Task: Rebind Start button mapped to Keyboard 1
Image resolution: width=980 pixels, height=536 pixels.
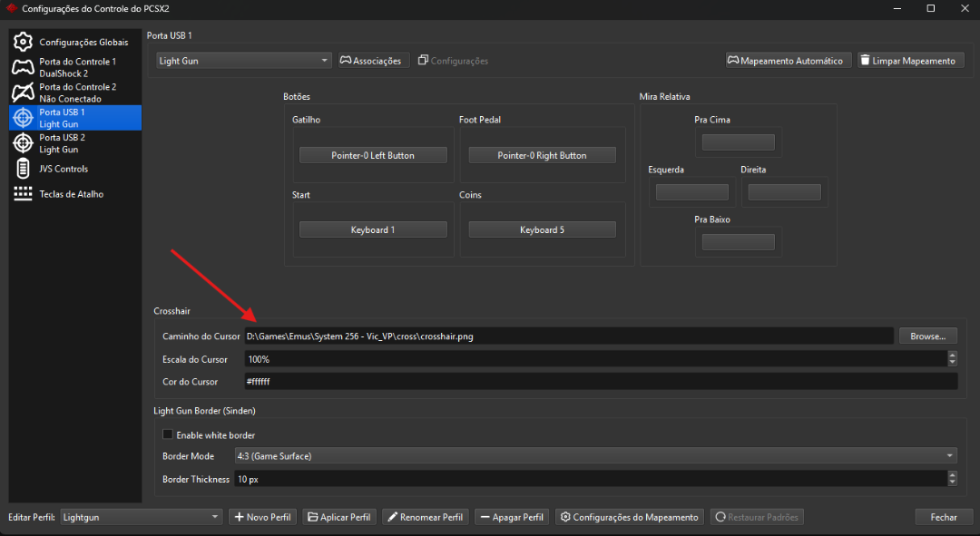Action: point(373,229)
